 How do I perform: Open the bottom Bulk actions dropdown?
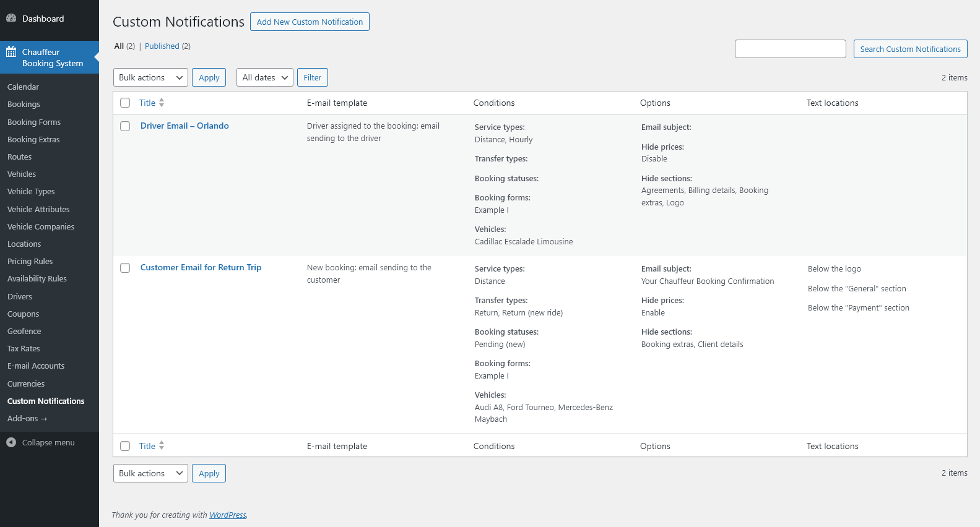pyautogui.click(x=150, y=473)
